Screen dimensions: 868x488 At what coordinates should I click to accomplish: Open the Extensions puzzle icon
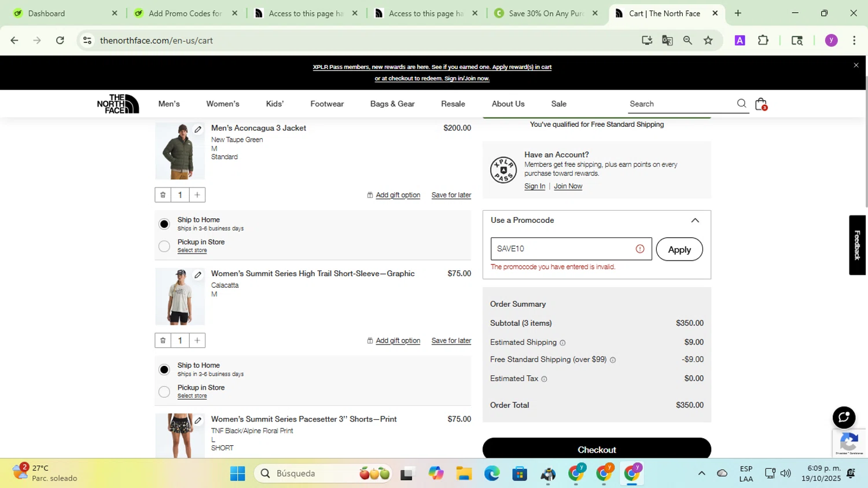pyautogui.click(x=763, y=41)
